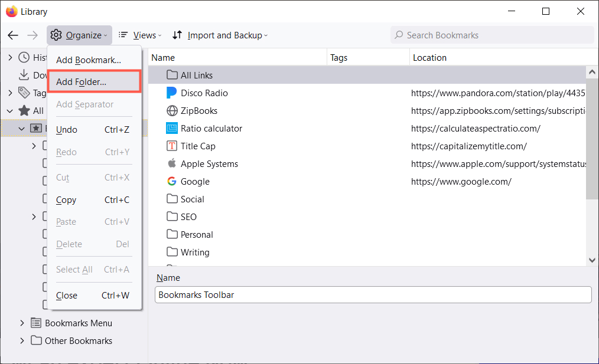Expand the Other Bookmarks tree node
Screen dimensions: 599x364
[x=22, y=340]
